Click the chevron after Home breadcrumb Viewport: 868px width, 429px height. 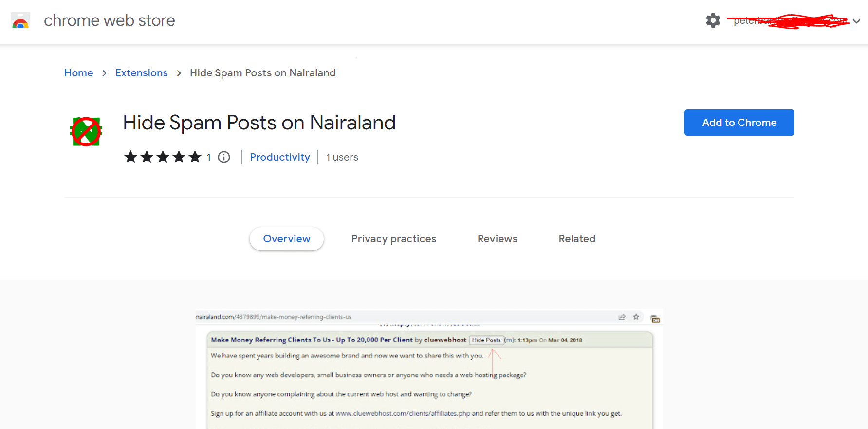(x=104, y=73)
